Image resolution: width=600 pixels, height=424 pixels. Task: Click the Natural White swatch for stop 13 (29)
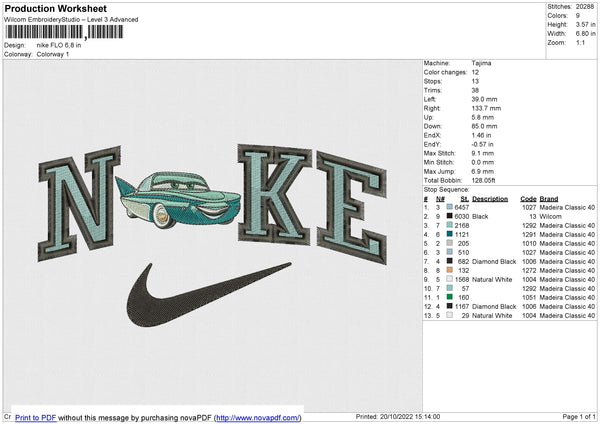coord(450,315)
